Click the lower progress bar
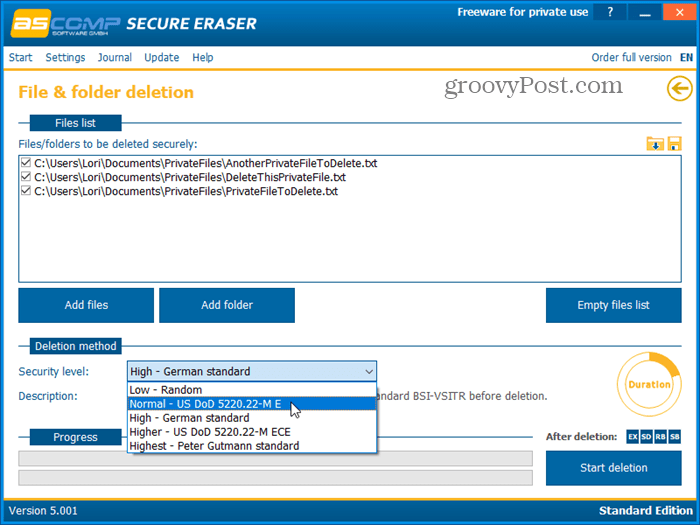The width and height of the screenshot is (700, 525). (275, 478)
